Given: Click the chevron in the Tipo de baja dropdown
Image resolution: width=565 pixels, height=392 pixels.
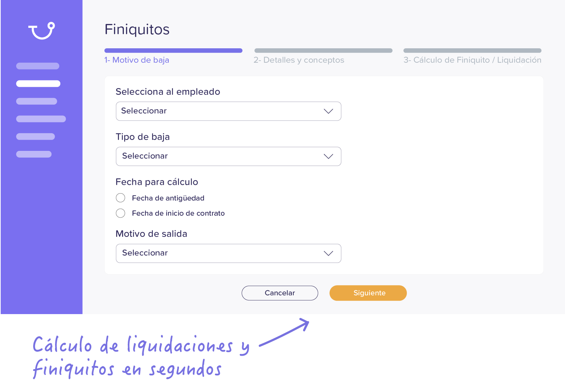Looking at the screenshot, I should point(328,157).
